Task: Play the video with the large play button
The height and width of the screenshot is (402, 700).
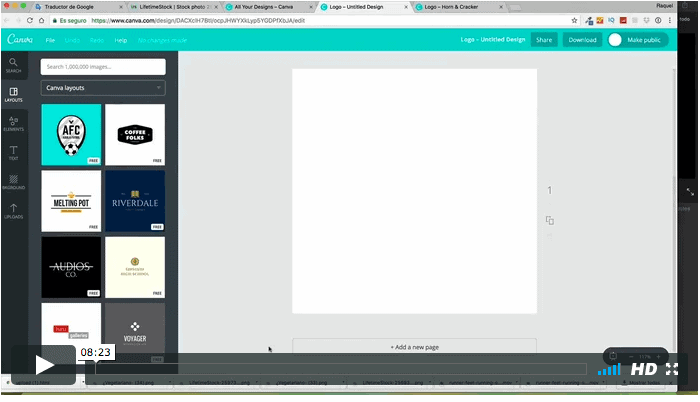Action: 43,365
